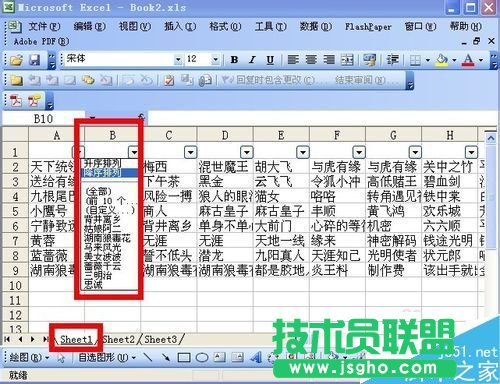Select 升序排列 in filter list
500x384 pixels.
coord(102,163)
